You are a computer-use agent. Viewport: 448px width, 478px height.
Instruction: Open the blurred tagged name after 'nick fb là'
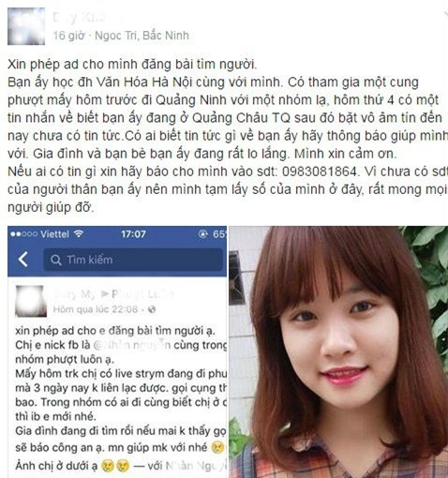[x=132, y=345]
